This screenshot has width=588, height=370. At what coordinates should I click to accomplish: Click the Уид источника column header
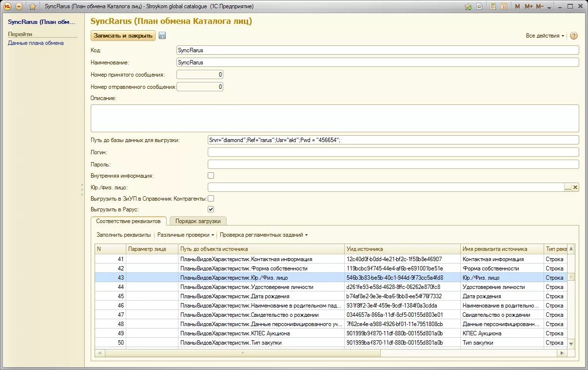click(403, 249)
